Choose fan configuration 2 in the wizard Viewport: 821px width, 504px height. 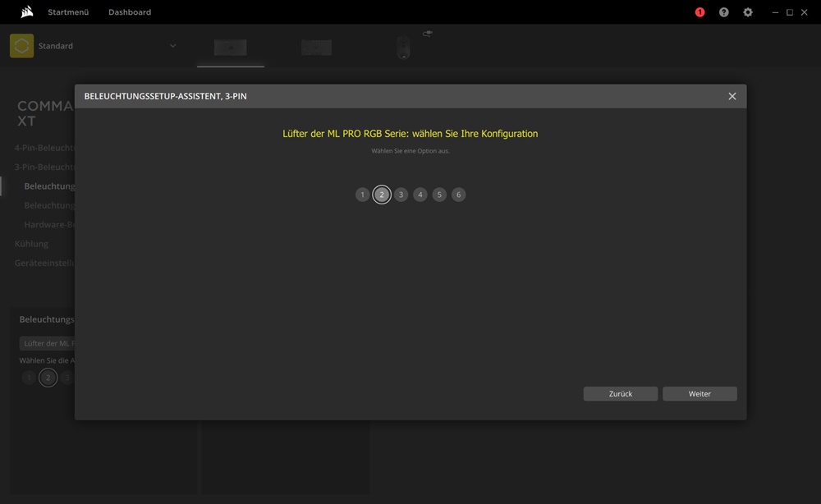(x=382, y=195)
